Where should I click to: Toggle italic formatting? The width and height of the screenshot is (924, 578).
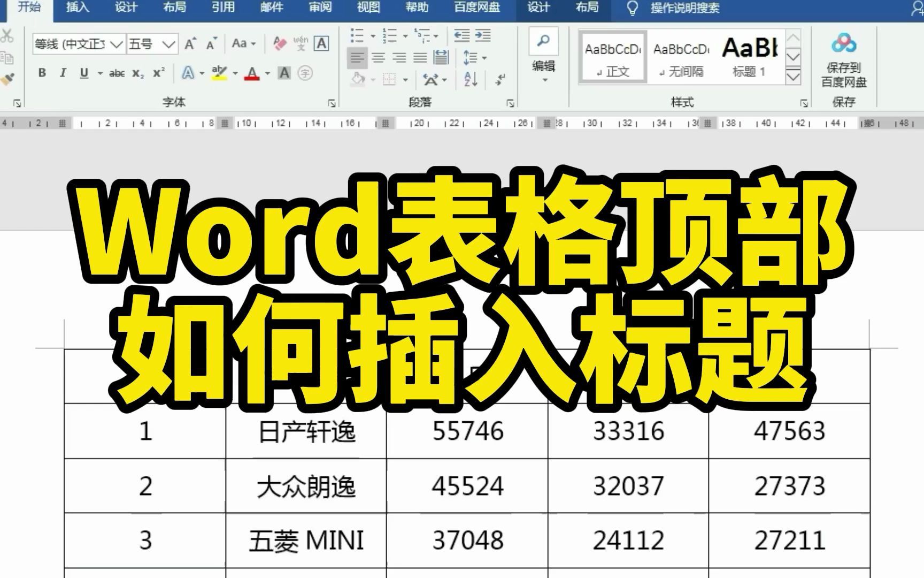coord(63,73)
